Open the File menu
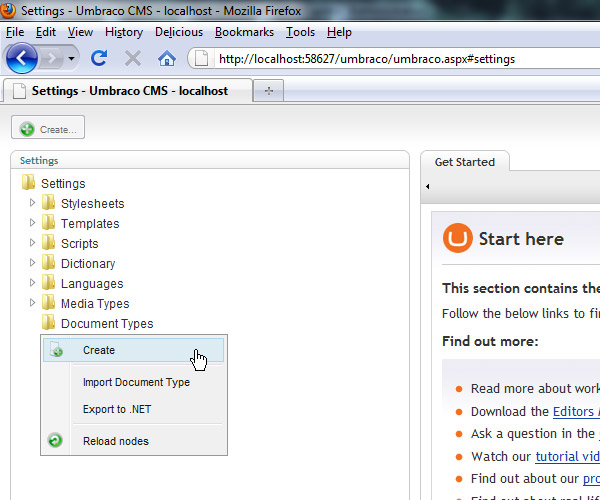 pyautogui.click(x=15, y=32)
